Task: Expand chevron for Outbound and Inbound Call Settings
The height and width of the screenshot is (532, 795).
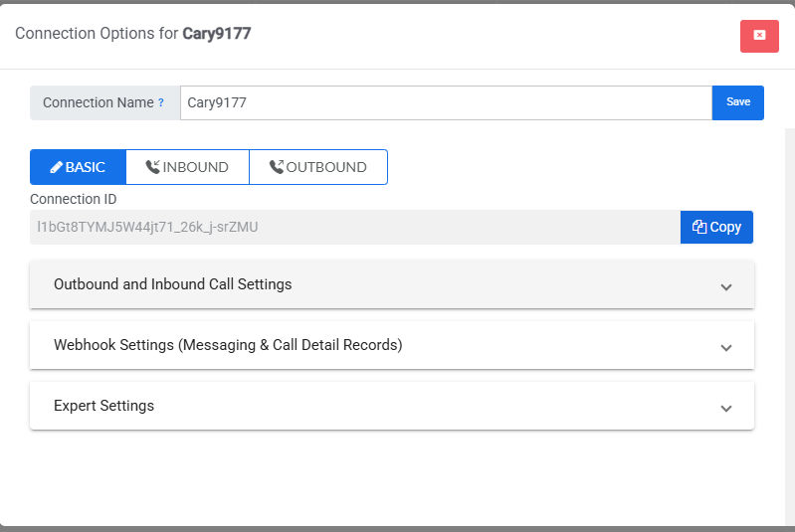Action: pyautogui.click(x=725, y=286)
